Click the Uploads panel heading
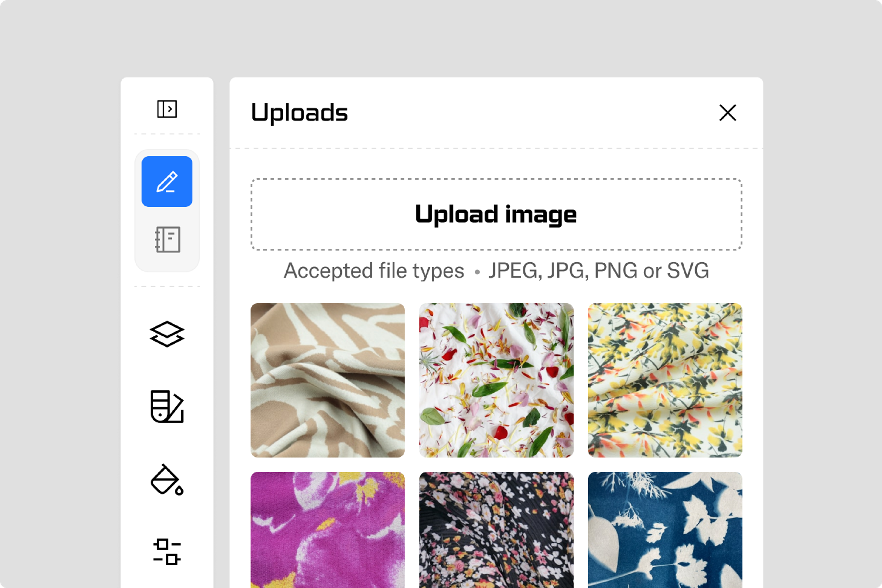The height and width of the screenshot is (588, 882). (x=299, y=113)
